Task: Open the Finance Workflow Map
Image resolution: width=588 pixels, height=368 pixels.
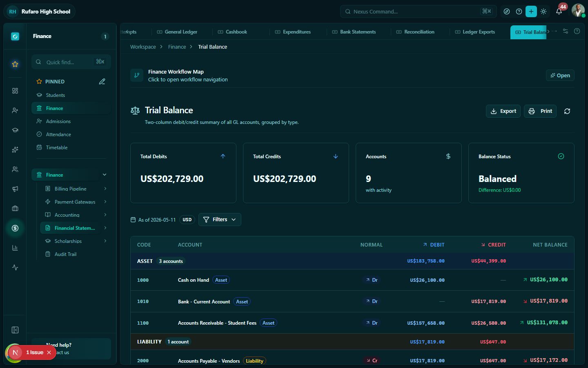Action: point(560,75)
